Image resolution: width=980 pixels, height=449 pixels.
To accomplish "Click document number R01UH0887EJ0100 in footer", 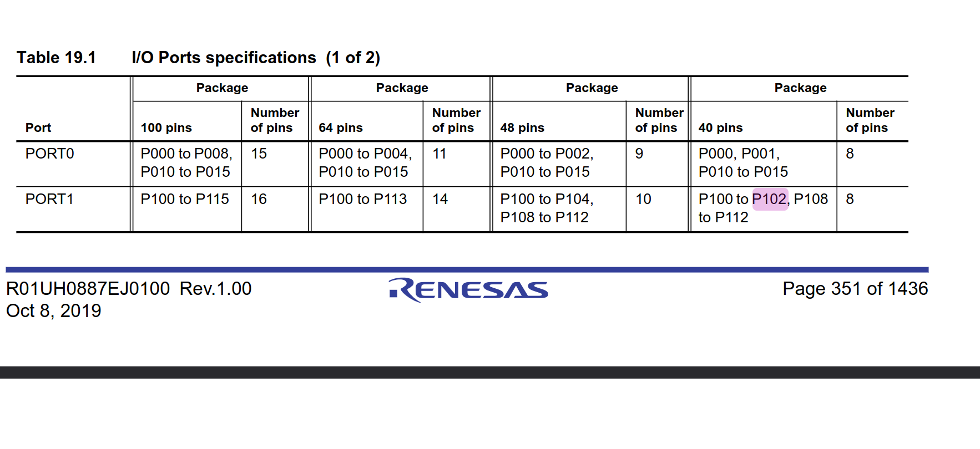I will (x=88, y=289).
